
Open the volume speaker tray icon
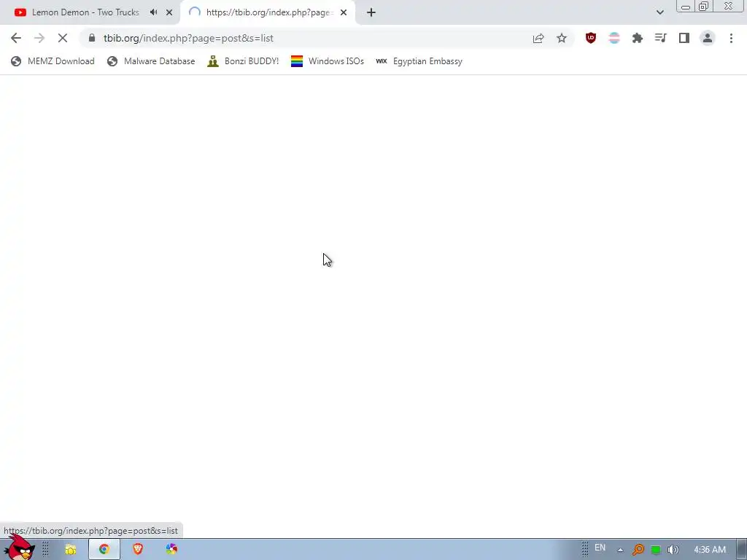673,550
